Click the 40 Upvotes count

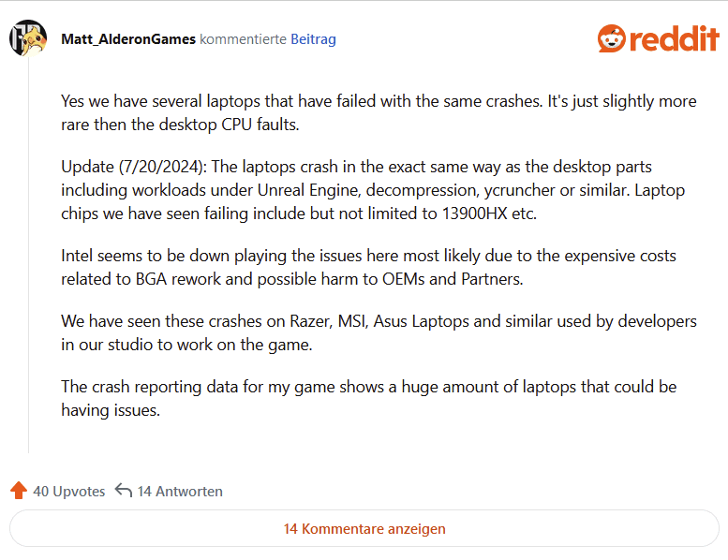(69, 492)
